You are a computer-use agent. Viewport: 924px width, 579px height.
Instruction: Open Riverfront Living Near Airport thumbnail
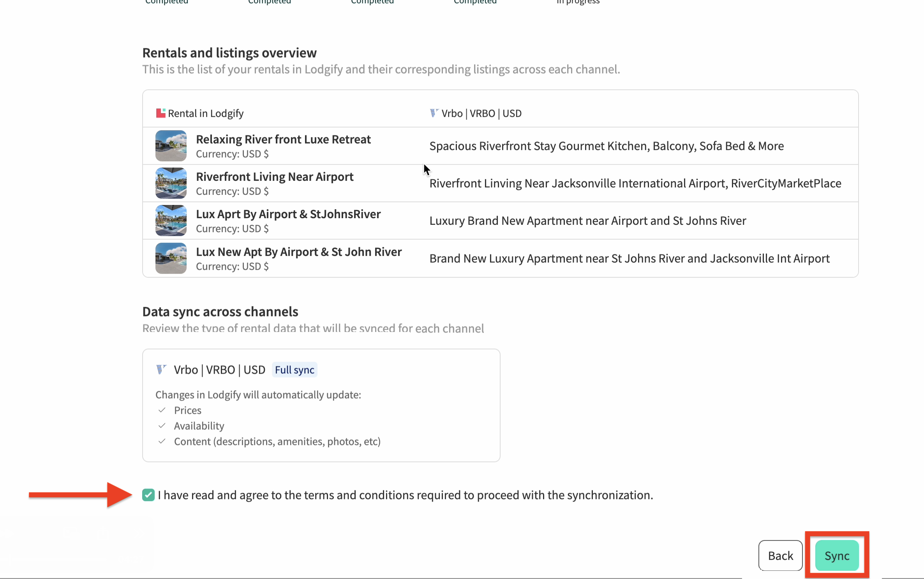[171, 183]
